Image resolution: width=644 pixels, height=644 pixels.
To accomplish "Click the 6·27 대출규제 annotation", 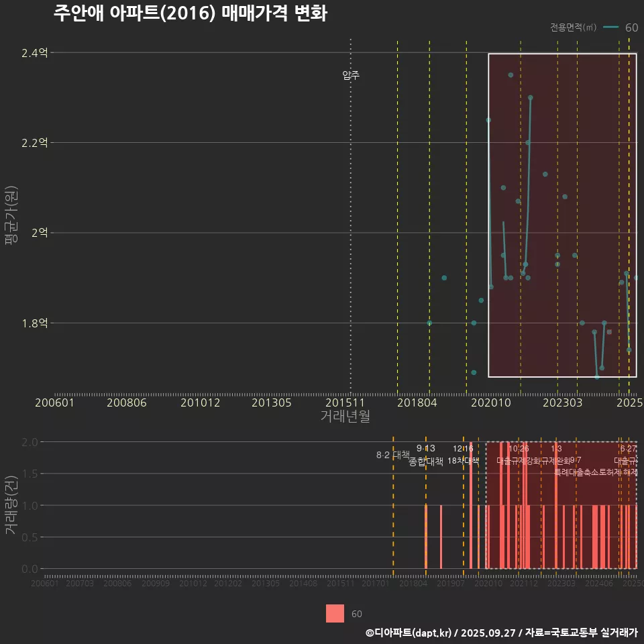I will click(x=629, y=455).
